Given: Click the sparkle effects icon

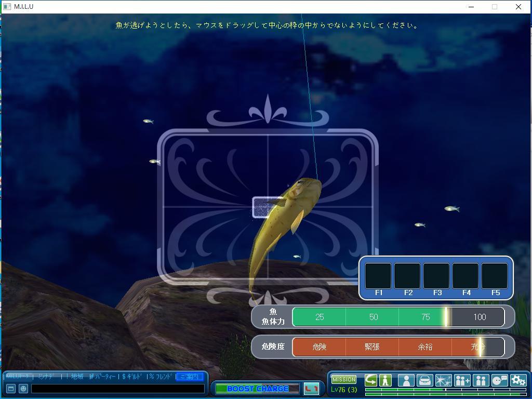Looking at the screenshot, I should (443, 381).
